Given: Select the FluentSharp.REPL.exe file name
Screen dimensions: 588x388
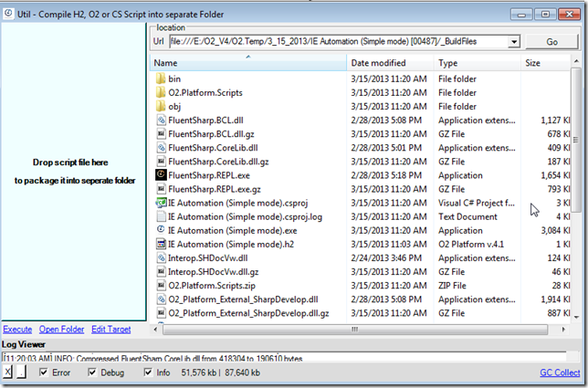Looking at the screenshot, I should [x=209, y=175].
